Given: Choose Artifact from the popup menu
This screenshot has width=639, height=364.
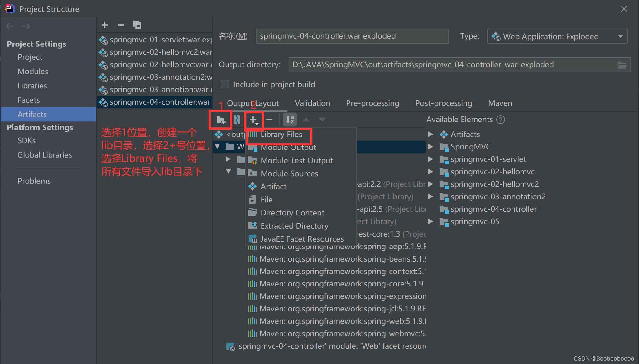Looking at the screenshot, I should coord(301,187).
